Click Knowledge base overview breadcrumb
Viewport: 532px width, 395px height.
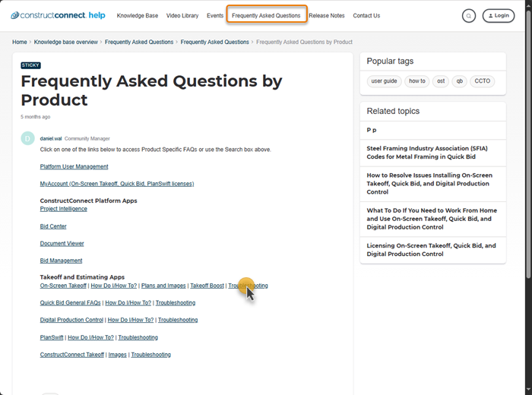click(x=66, y=42)
